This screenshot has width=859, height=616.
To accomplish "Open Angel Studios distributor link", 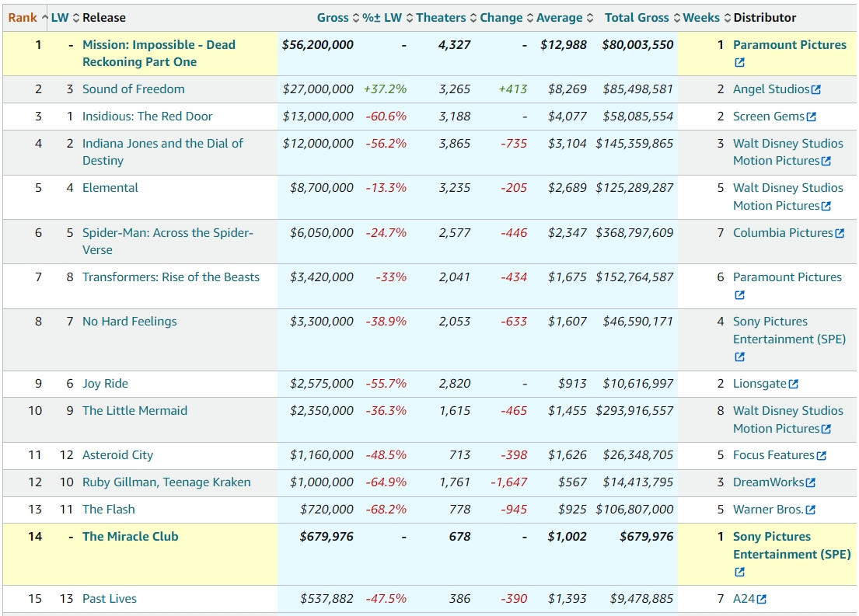I will (771, 89).
